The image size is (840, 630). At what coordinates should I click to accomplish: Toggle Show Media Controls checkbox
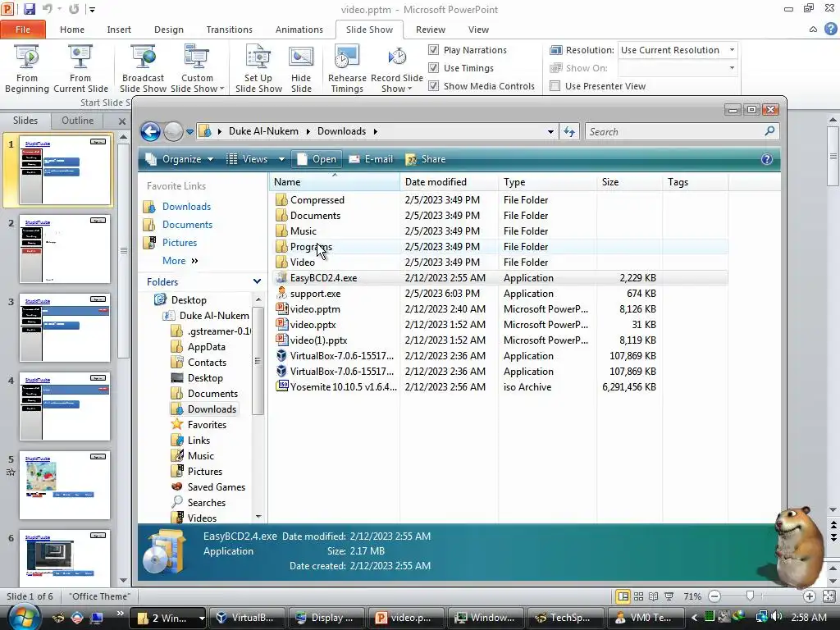coord(433,85)
